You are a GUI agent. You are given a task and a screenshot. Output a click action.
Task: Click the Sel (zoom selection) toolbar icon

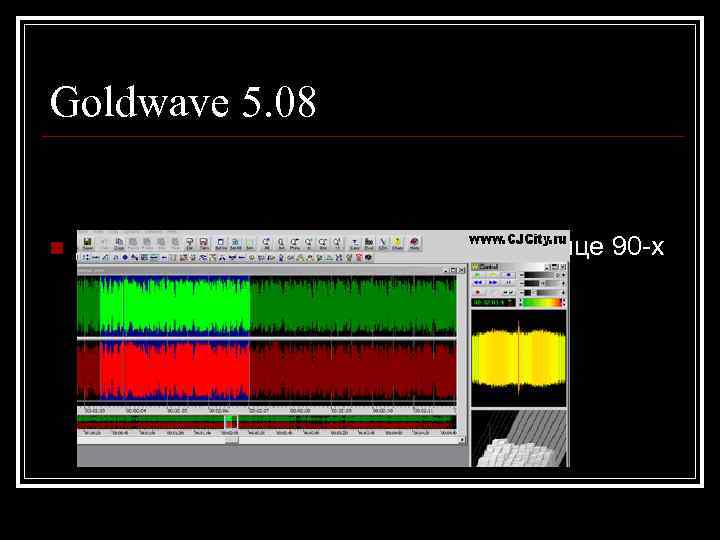coord(281,243)
